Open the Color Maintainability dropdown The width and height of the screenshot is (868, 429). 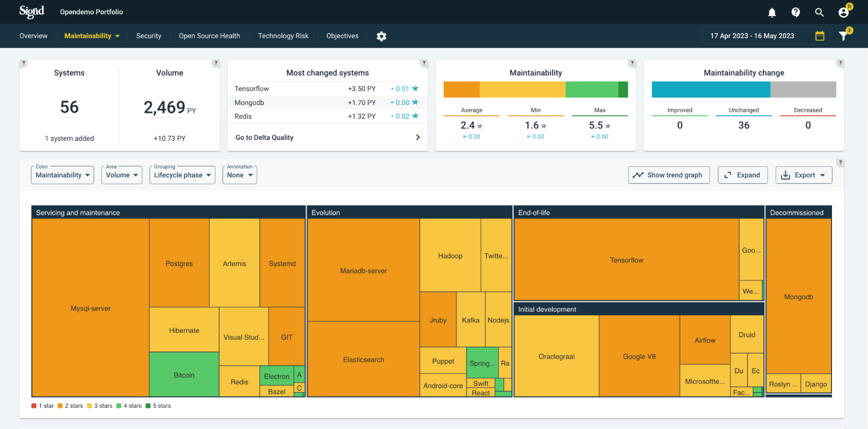click(x=63, y=175)
